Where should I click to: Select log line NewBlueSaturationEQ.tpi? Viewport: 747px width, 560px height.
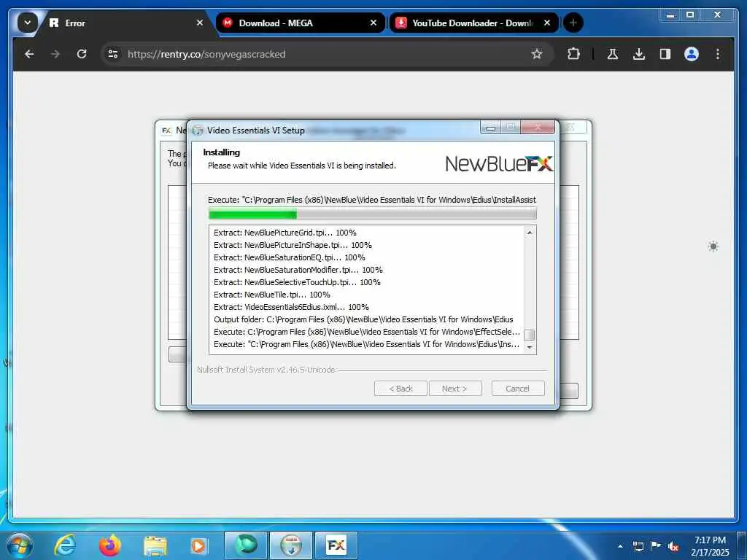point(289,257)
